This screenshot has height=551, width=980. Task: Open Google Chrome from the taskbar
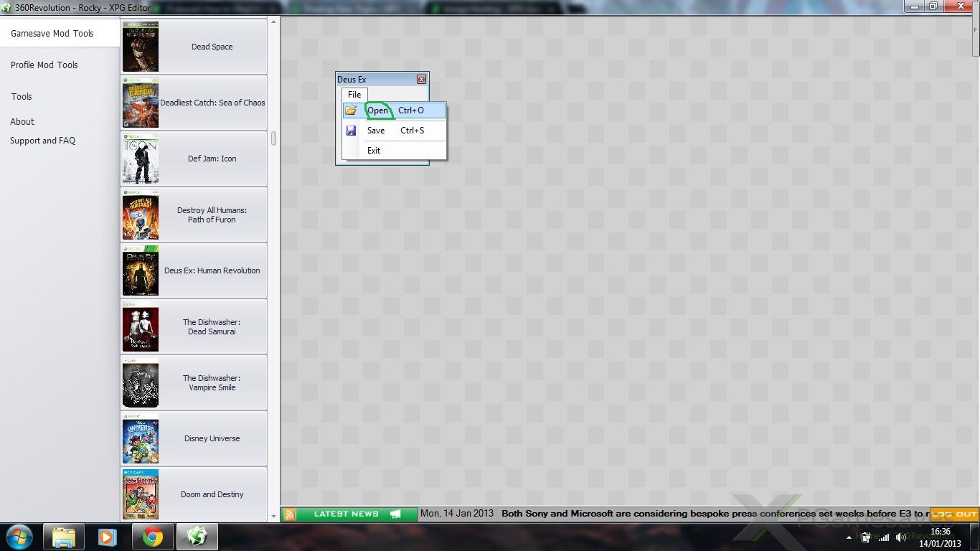(152, 537)
